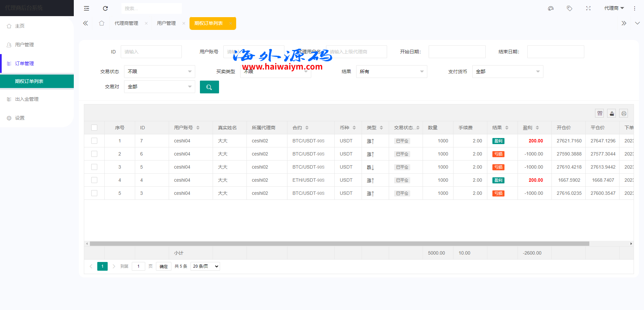Select the checkbox for row ID 4
The height and width of the screenshot is (310, 644).
[x=94, y=180]
